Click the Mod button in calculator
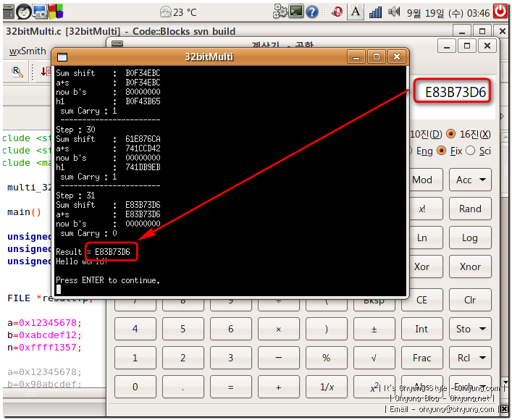Viewport: 512px width, 420px height. (426, 180)
